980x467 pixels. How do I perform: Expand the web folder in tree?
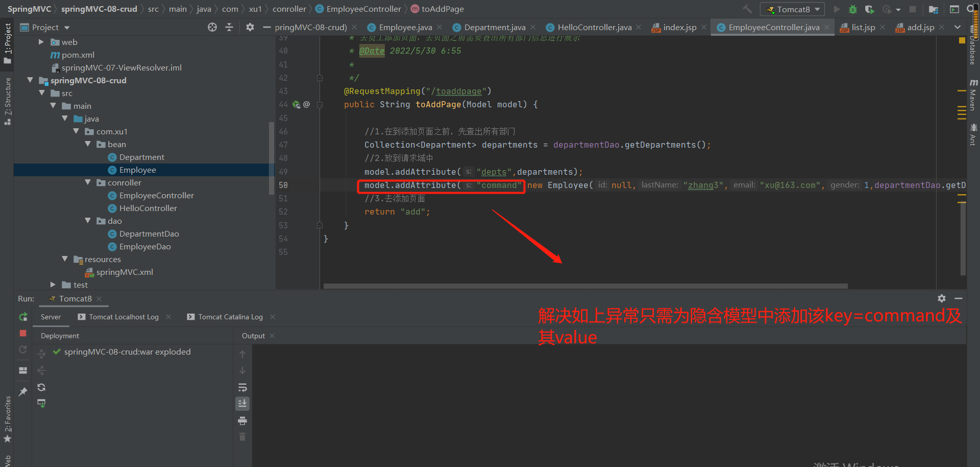coord(41,42)
